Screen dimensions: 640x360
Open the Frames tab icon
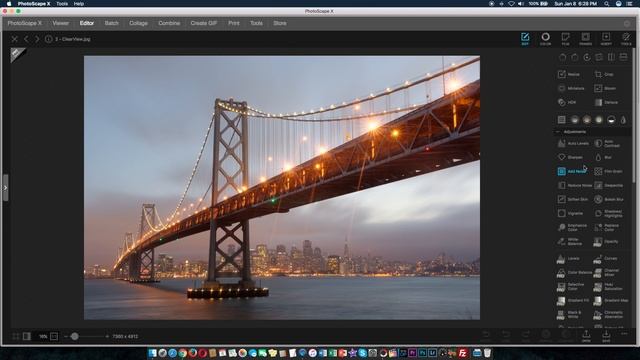585,39
